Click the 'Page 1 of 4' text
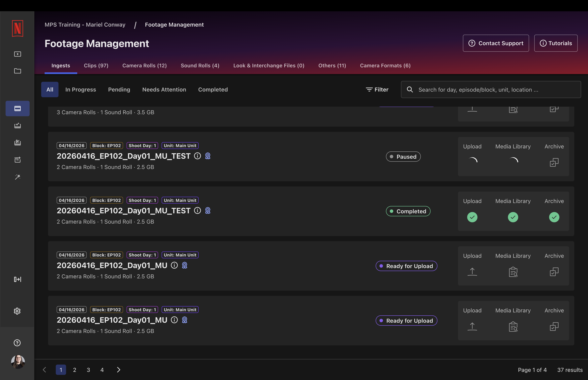The image size is (588, 380). (x=532, y=370)
